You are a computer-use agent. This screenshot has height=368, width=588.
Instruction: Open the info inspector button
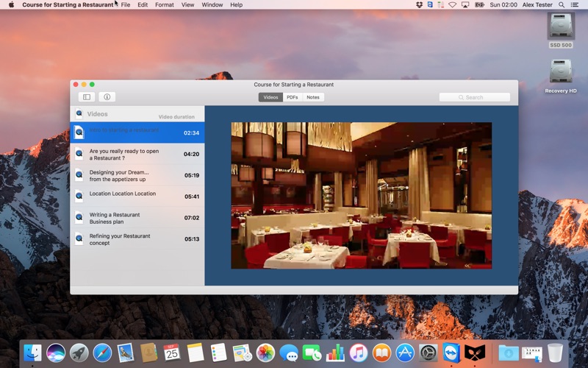click(107, 97)
